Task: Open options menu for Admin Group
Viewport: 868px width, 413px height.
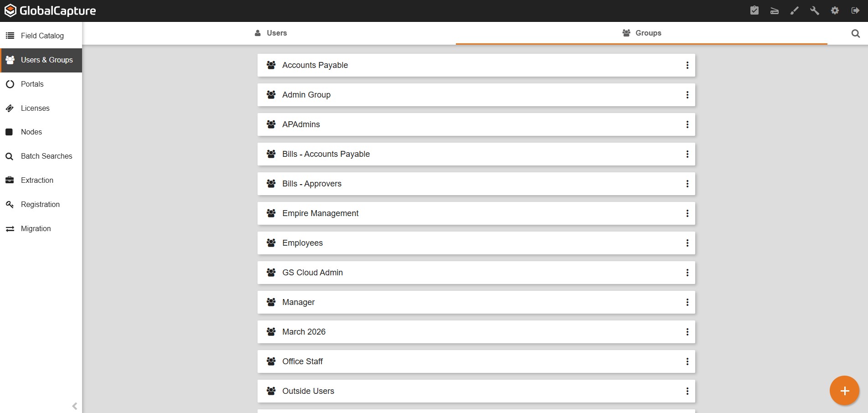Action: pos(687,95)
